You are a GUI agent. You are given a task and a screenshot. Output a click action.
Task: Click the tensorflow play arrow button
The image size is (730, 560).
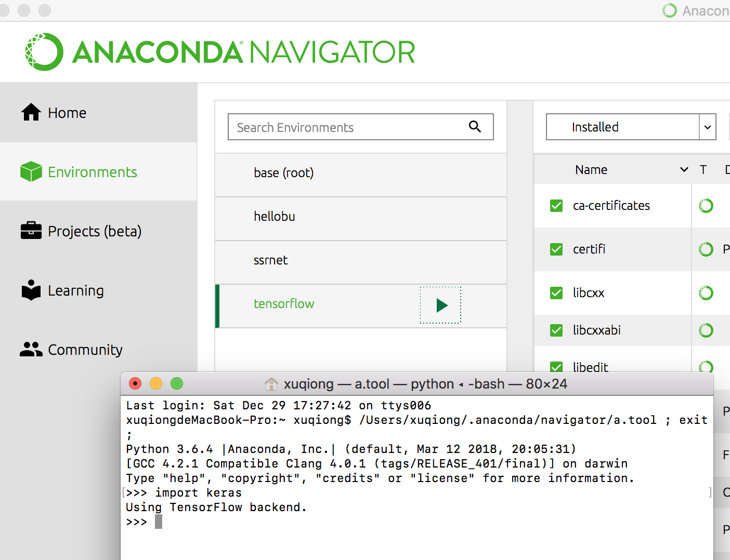(x=441, y=305)
